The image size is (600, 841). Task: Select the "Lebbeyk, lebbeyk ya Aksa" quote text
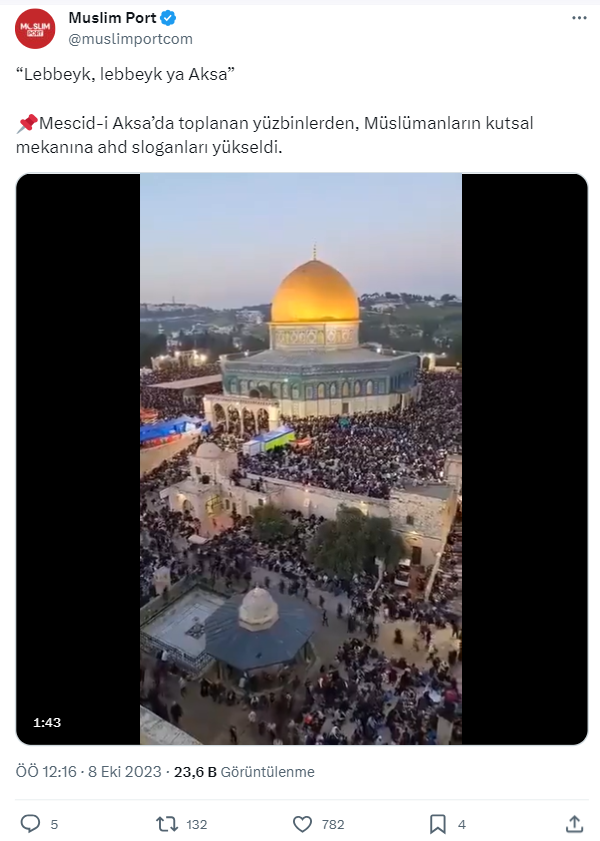(125, 74)
